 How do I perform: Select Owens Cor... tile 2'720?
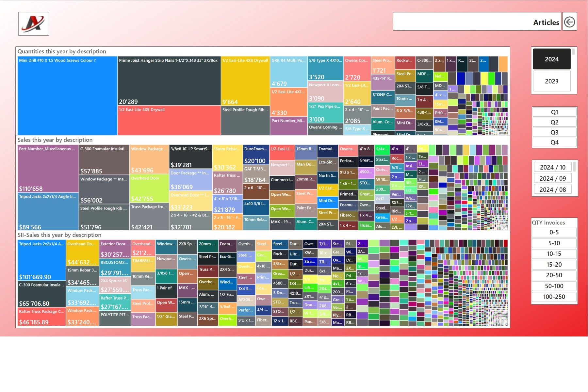(x=357, y=69)
